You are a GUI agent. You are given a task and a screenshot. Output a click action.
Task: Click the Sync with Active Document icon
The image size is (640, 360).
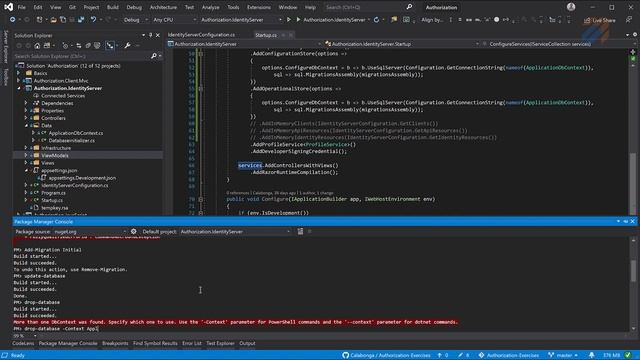coord(79,46)
